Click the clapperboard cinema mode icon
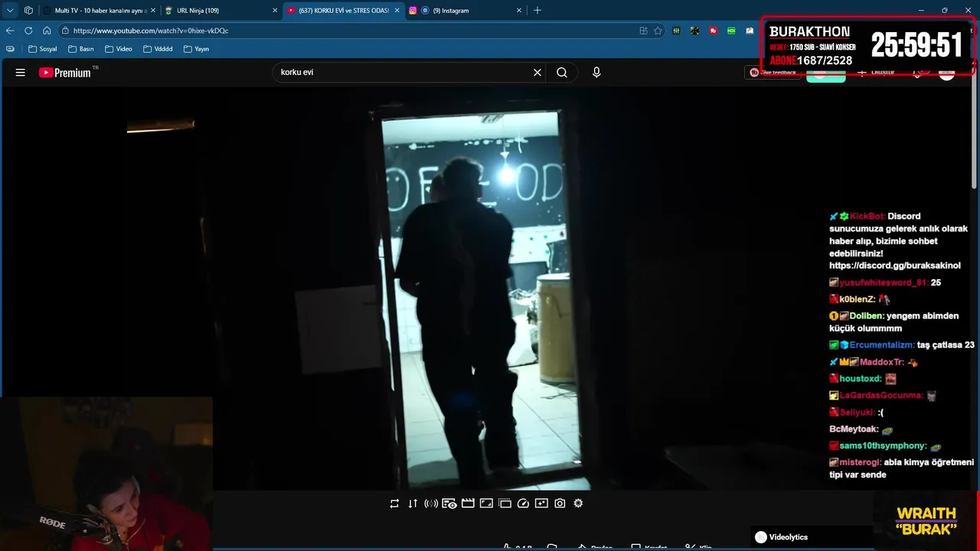 click(x=468, y=504)
